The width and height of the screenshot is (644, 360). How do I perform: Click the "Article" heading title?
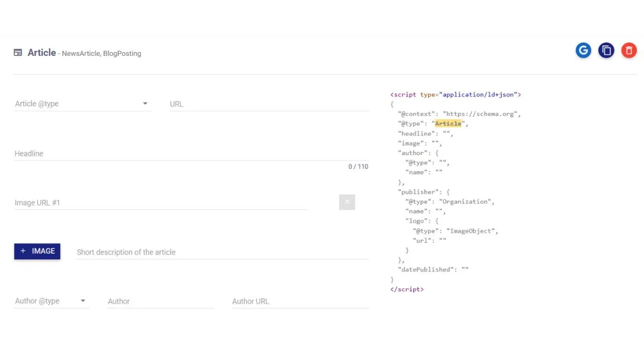(42, 53)
